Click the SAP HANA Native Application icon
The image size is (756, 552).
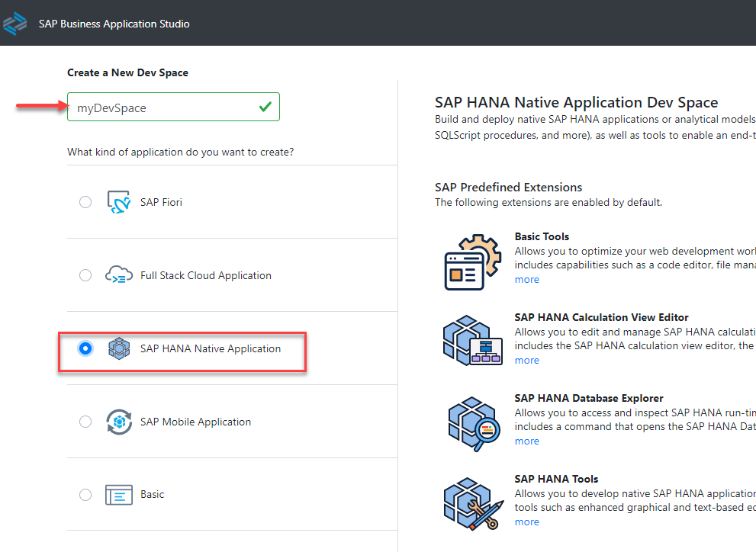119,348
